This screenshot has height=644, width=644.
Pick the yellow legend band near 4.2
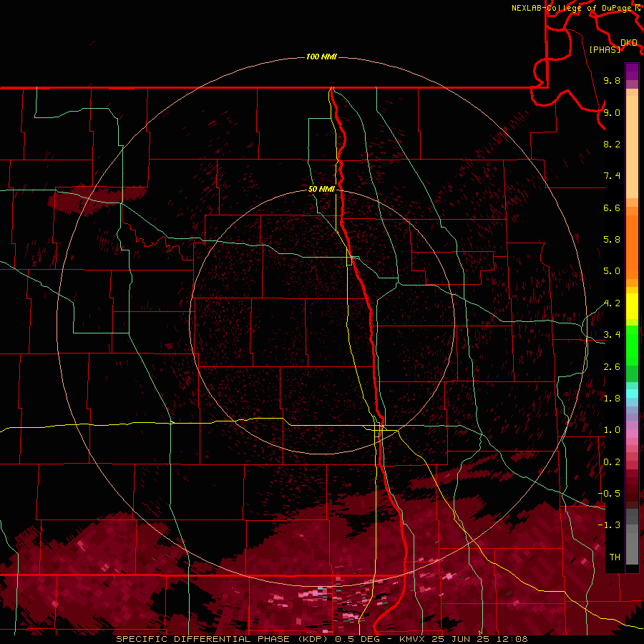(x=632, y=306)
